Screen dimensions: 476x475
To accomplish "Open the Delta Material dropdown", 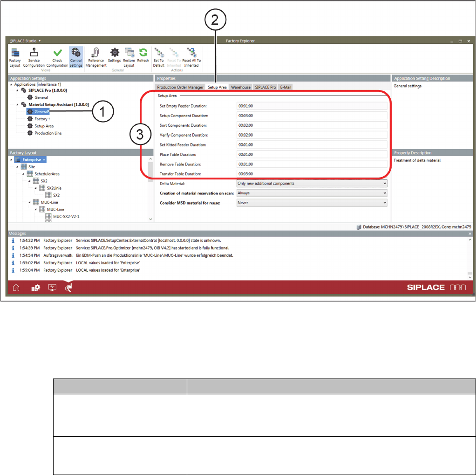I will pos(312,184).
